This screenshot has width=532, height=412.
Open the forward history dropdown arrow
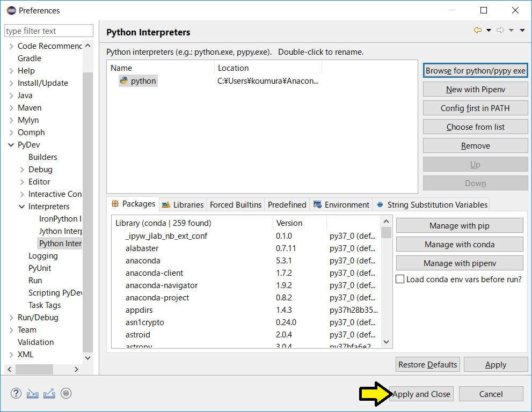511,31
